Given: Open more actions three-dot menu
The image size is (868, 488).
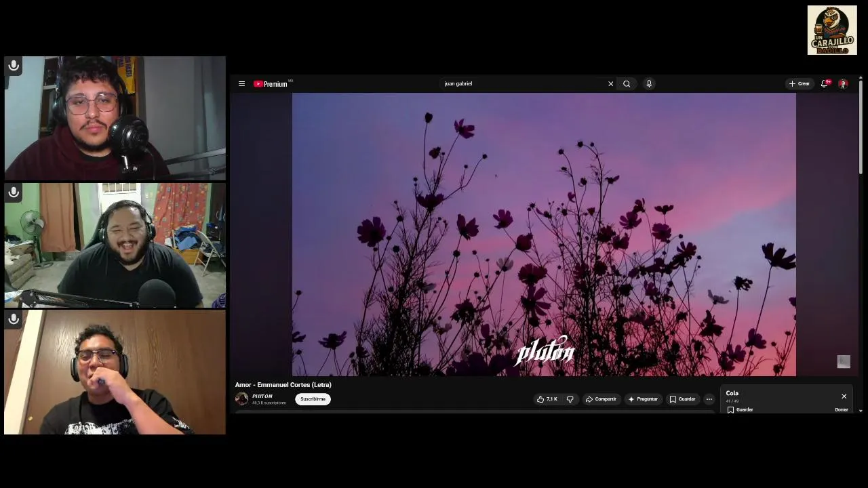Looking at the screenshot, I should [709, 399].
